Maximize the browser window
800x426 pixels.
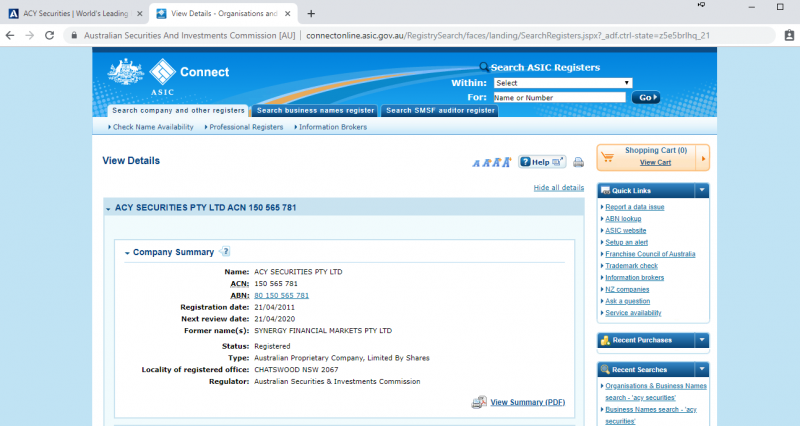[x=780, y=7]
